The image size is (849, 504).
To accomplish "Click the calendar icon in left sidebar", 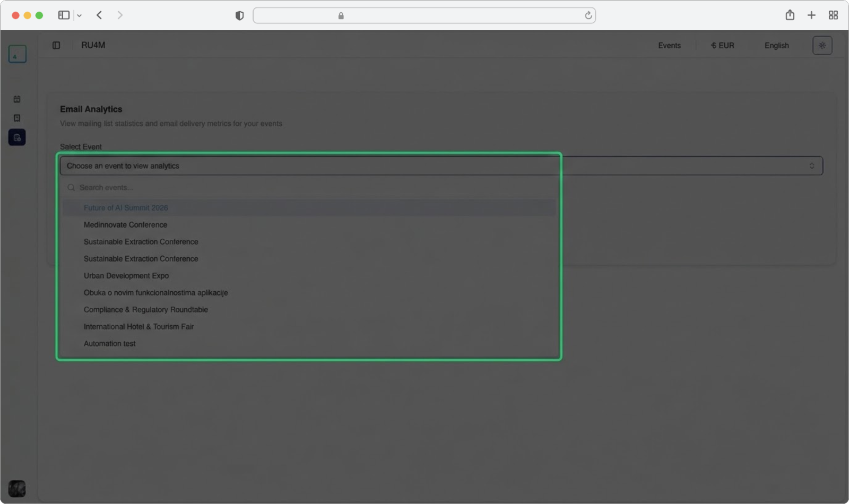I will coord(17,99).
